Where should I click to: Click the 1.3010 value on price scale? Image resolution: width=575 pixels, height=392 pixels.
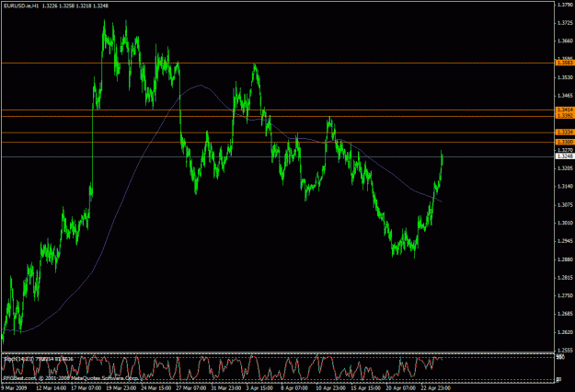click(565, 223)
